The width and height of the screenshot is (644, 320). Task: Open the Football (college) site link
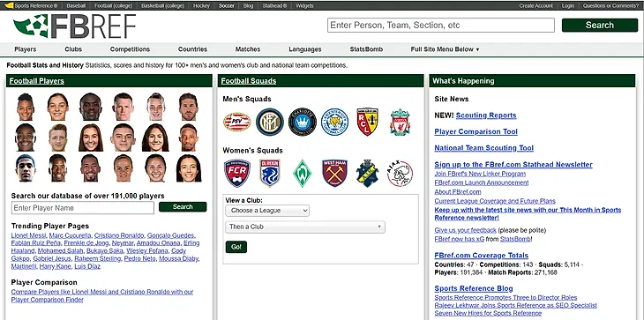coord(113,6)
